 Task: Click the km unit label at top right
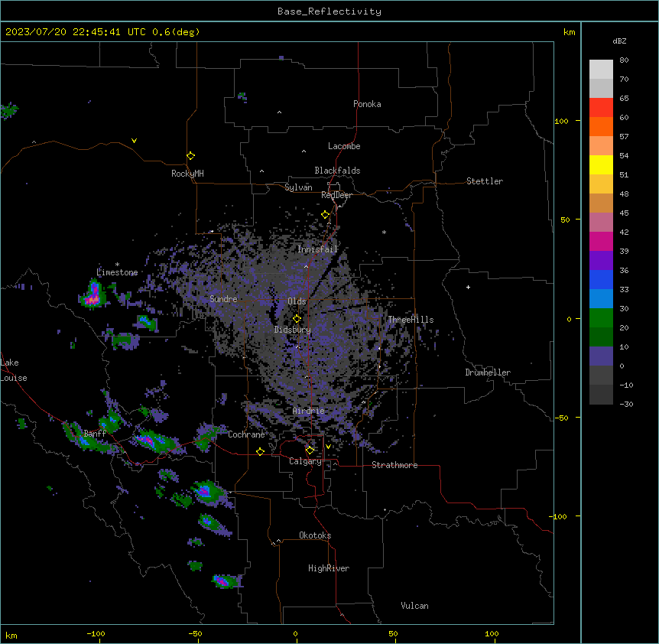[570, 32]
